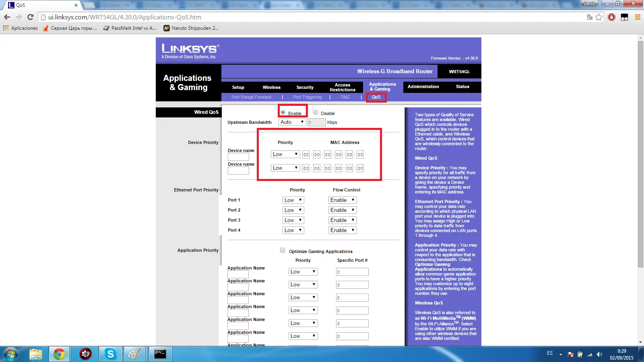
Task: Open the first Device Priority dropdown
Action: pyautogui.click(x=285, y=154)
